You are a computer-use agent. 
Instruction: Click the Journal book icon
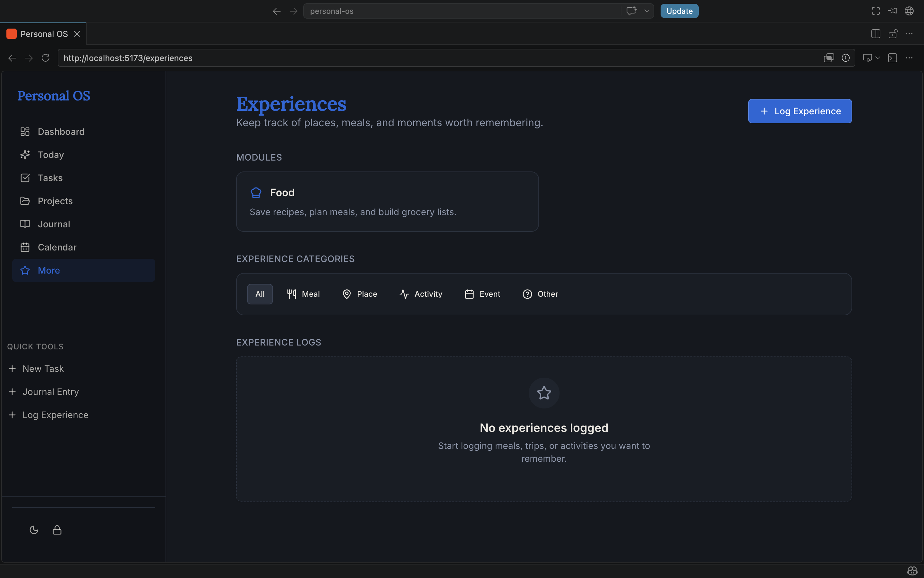(25, 224)
